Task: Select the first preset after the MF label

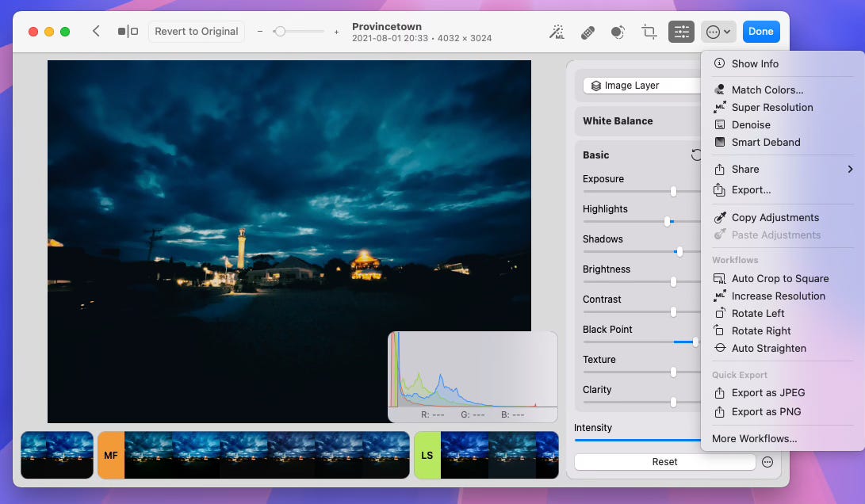Action: [x=148, y=455]
